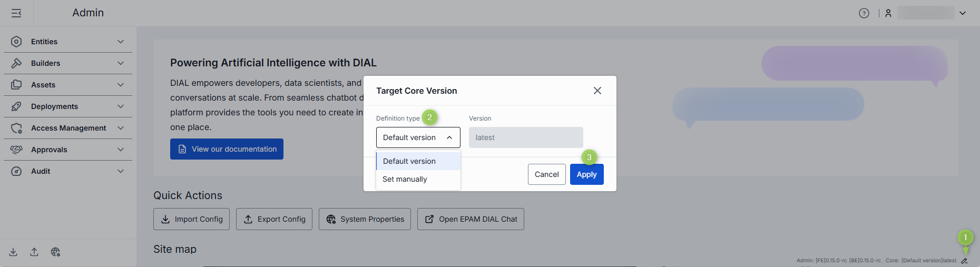Click the edit core version pencil icon
Viewport: 980px width, 267px height.
tap(964, 261)
